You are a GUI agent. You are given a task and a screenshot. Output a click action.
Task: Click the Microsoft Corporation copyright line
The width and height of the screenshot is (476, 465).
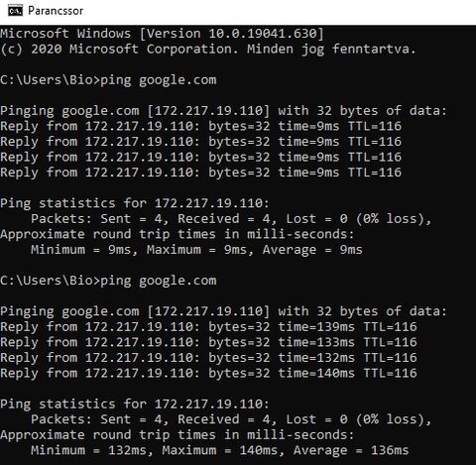[x=208, y=49]
